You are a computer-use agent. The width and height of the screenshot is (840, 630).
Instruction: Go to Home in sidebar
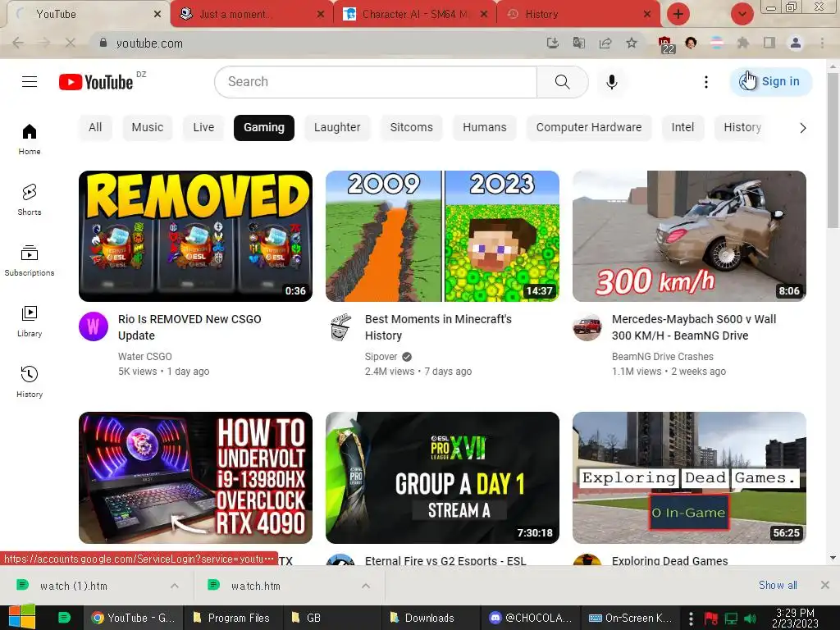click(x=30, y=139)
